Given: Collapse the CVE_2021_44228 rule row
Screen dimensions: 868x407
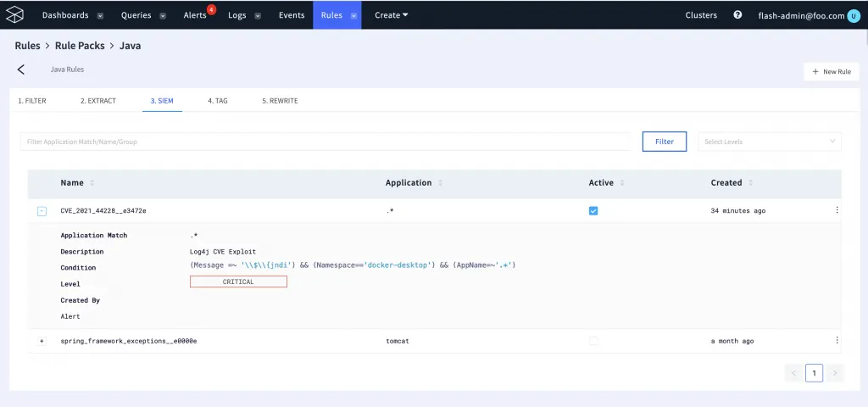Looking at the screenshot, I should [42, 211].
